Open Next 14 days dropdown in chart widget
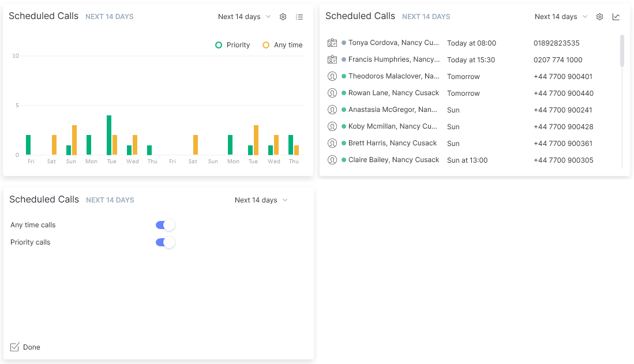Image resolution: width=634 pixels, height=364 pixels. 244,17
